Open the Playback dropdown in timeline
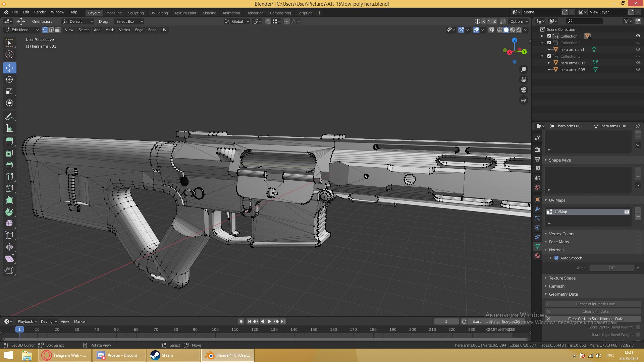The width and height of the screenshot is (644, 362). point(27,321)
